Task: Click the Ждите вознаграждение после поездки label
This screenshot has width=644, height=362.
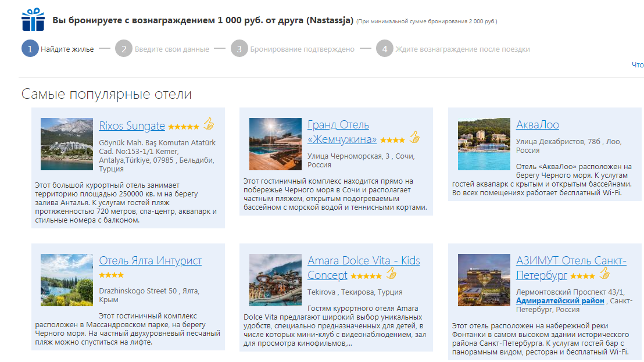Action: tap(463, 49)
